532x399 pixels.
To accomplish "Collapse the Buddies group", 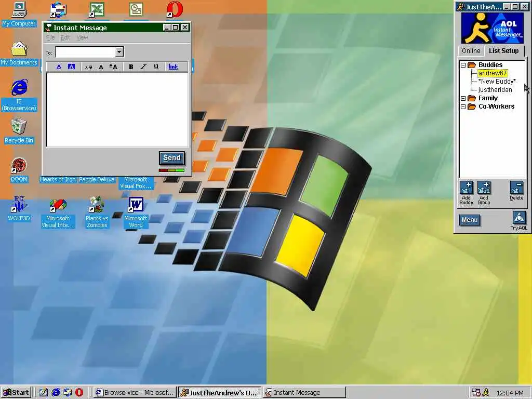I will click(463, 65).
